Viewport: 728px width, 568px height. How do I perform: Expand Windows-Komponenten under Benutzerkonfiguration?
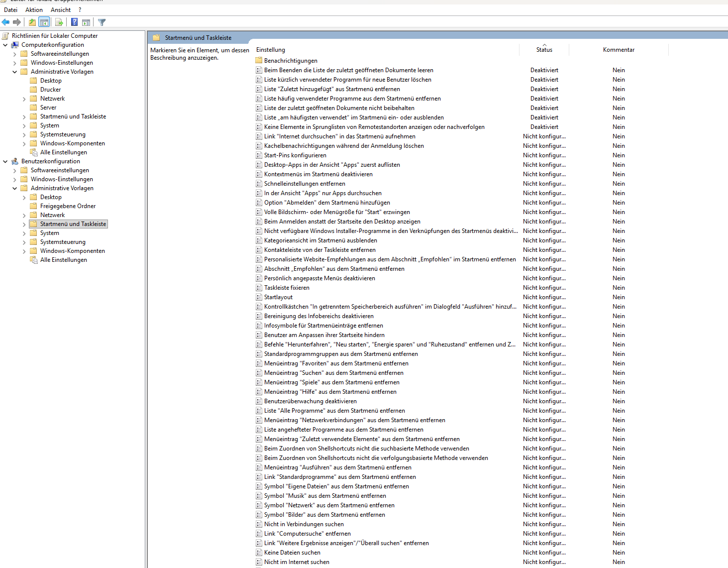click(24, 251)
